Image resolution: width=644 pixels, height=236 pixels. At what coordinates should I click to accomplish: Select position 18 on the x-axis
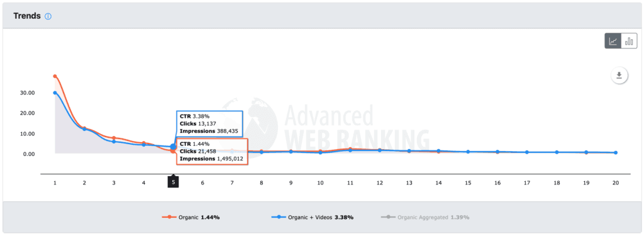[557, 183]
